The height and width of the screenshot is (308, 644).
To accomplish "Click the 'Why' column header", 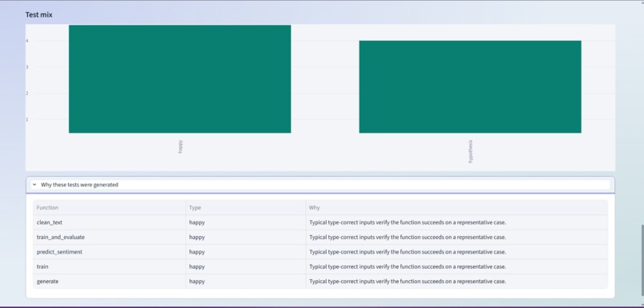I will pos(457,208).
